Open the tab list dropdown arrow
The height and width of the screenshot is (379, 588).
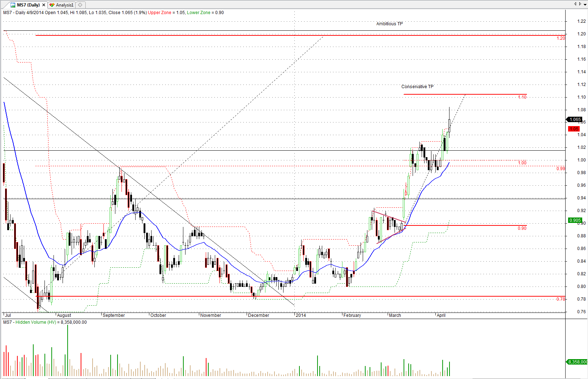tap(585, 4)
